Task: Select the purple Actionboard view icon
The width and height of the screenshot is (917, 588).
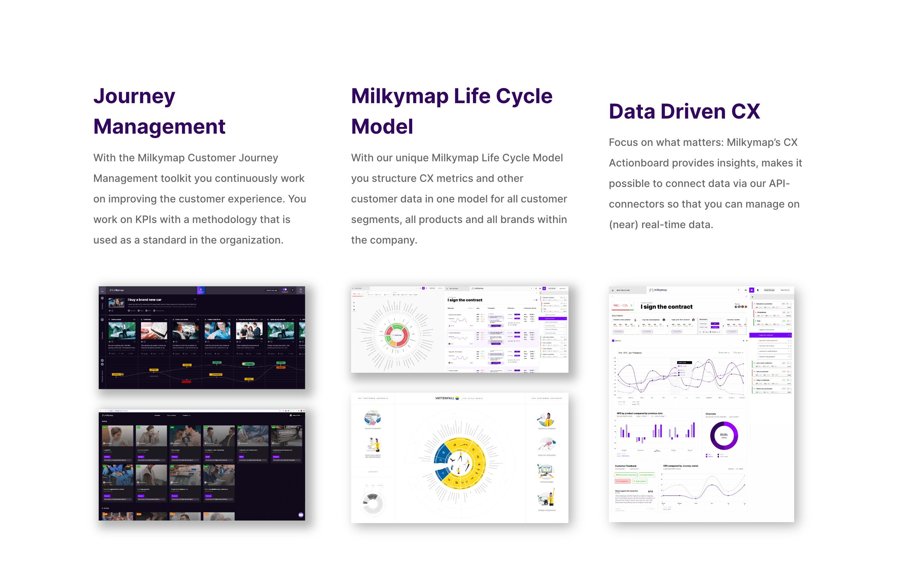Action: click(x=752, y=290)
